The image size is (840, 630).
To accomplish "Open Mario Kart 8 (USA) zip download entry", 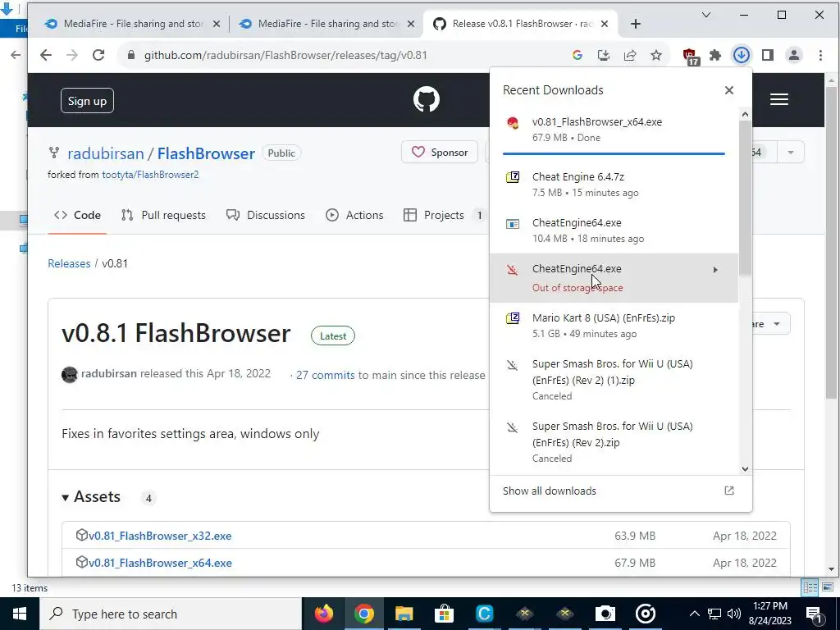I will [614, 325].
